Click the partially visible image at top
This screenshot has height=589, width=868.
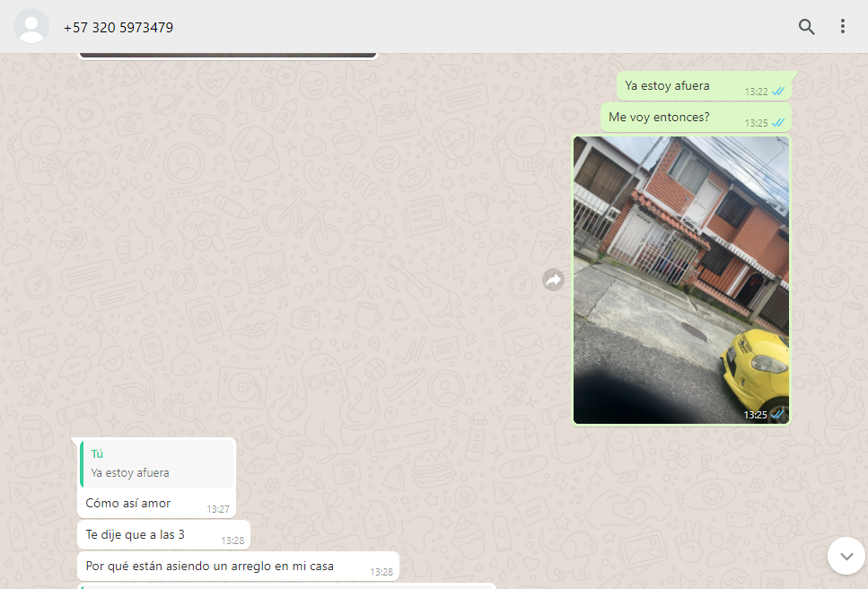coord(227,55)
